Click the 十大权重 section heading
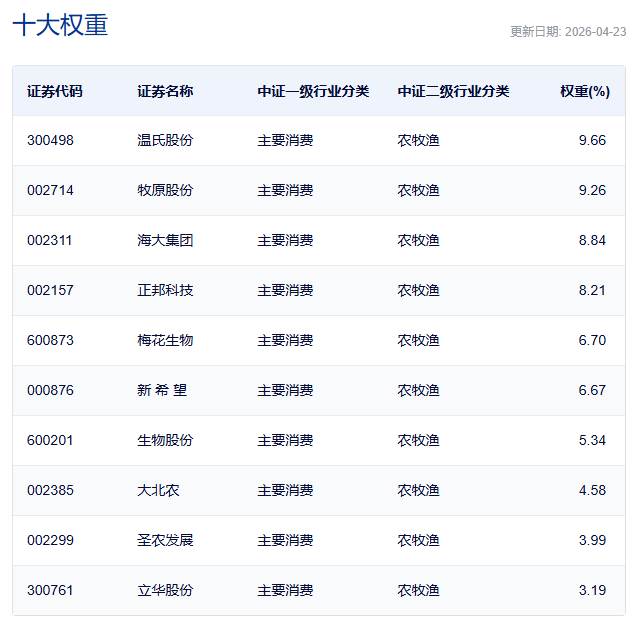The image size is (634, 626). (60, 26)
